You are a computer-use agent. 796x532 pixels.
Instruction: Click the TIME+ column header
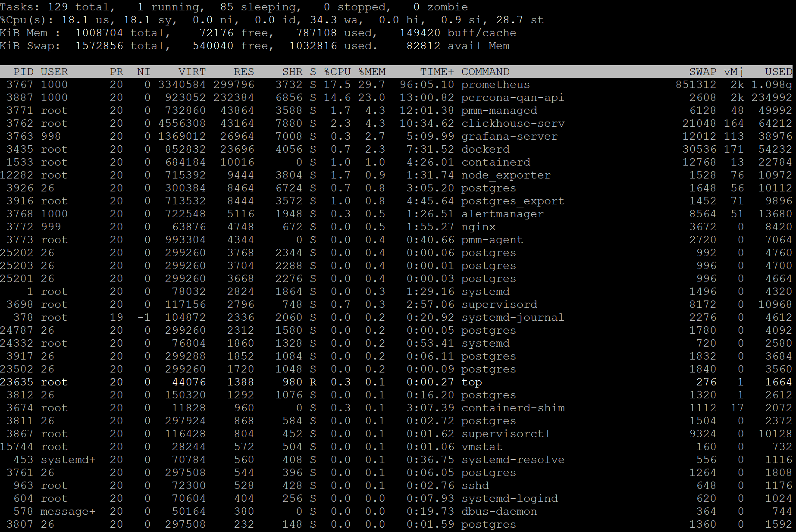[x=436, y=72]
